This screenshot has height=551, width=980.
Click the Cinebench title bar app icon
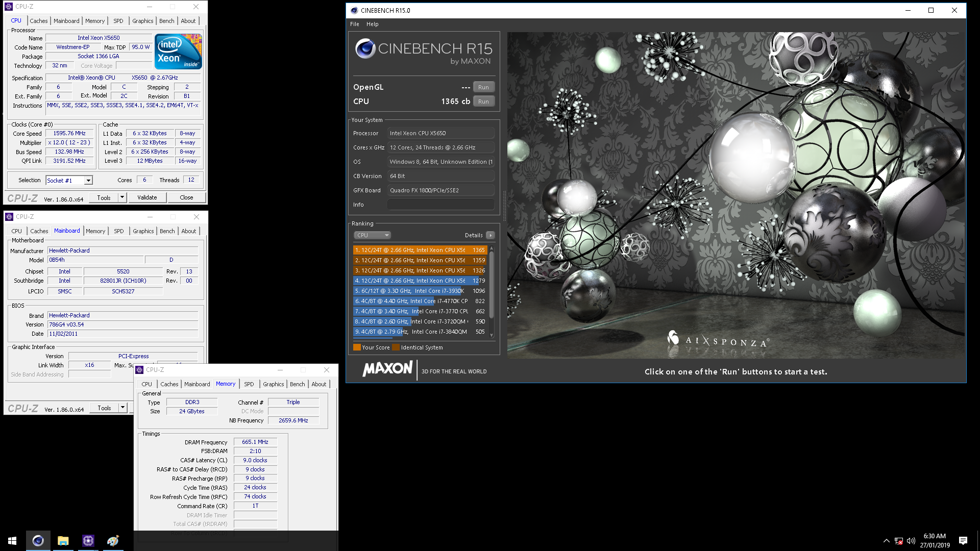pyautogui.click(x=354, y=10)
